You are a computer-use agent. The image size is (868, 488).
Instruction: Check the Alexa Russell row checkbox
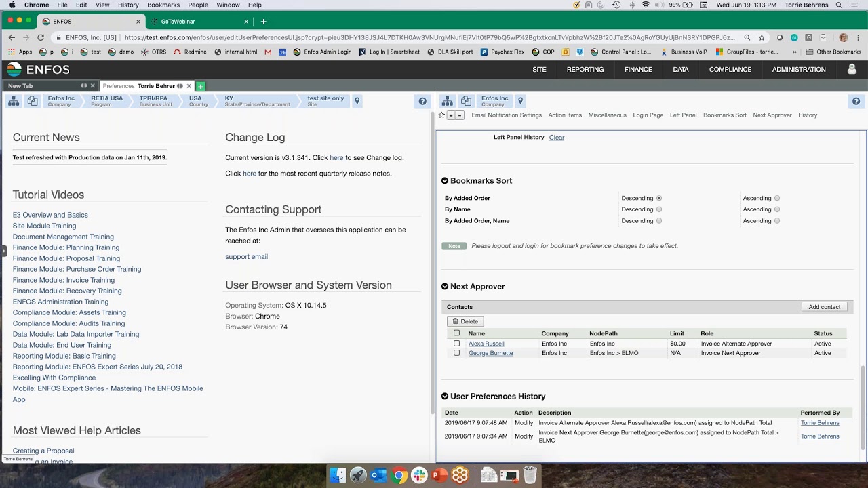pyautogui.click(x=456, y=343)
